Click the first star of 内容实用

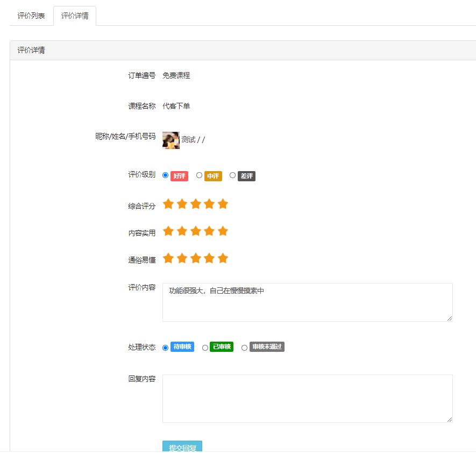coord(168,231)
